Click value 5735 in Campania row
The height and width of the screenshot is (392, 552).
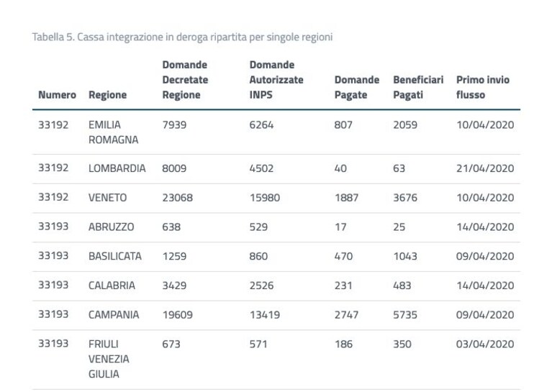405,314
